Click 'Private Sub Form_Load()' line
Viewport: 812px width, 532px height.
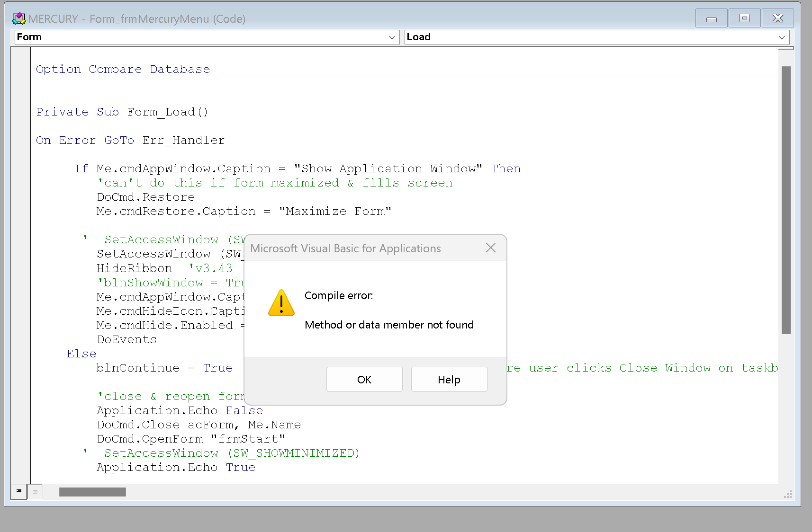(x=122, y=112)
